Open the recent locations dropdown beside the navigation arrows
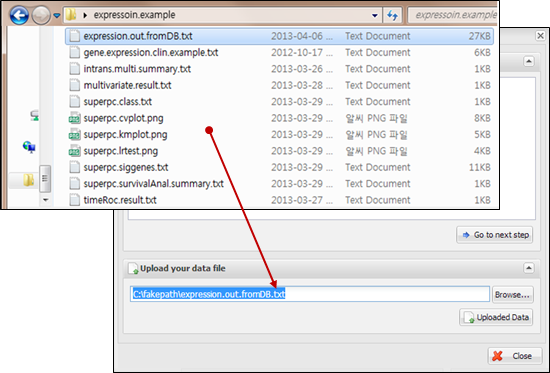Screen dimensions: 550x373 point(57,15)
